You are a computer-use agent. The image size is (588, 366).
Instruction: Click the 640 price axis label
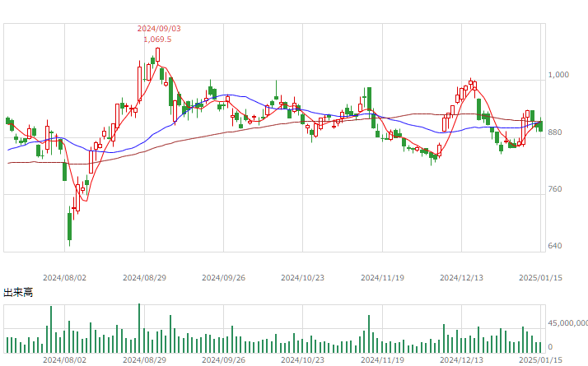click(554, 246)
